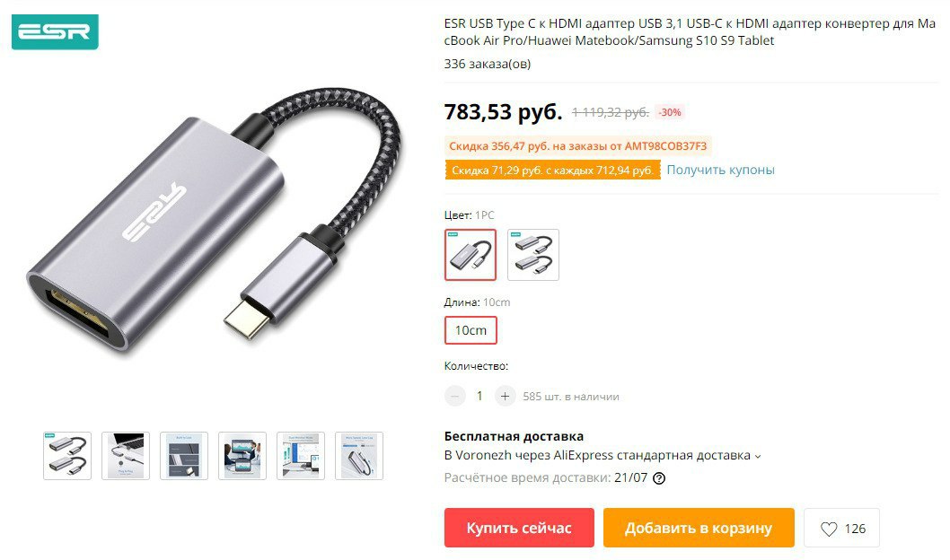View sixth thumbnail of adapter cable
The image size is (950, 560).
pyautogui.click(x=358, y=456)
